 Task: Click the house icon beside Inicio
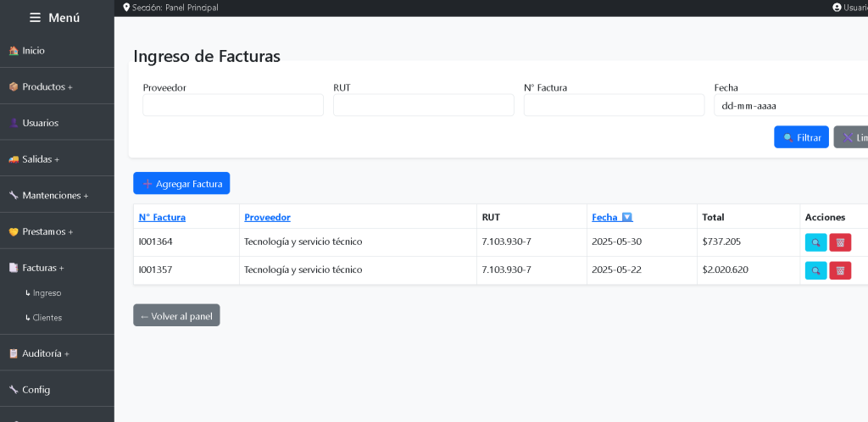(x=14, y=50)
